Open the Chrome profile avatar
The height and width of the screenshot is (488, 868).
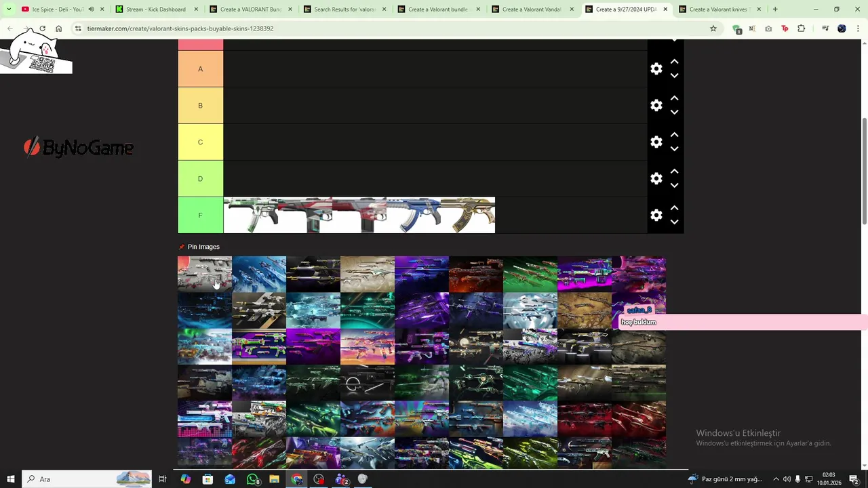click(842, 28)
